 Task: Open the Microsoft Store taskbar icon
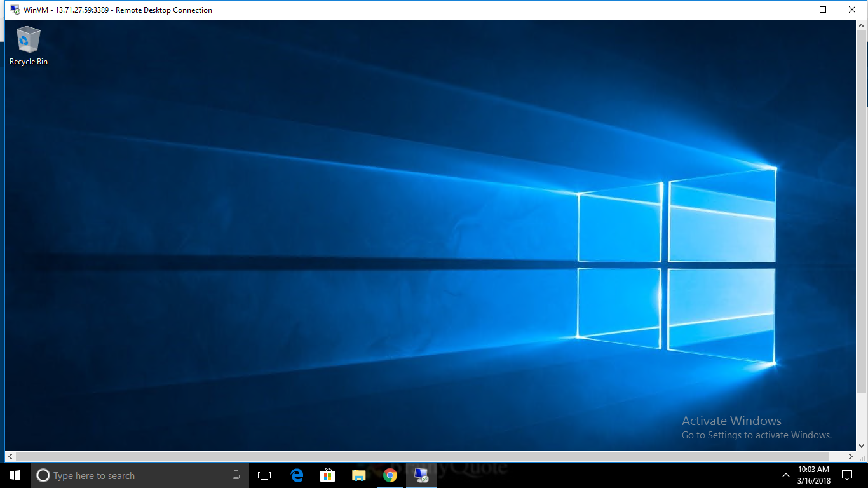[328, 475]
